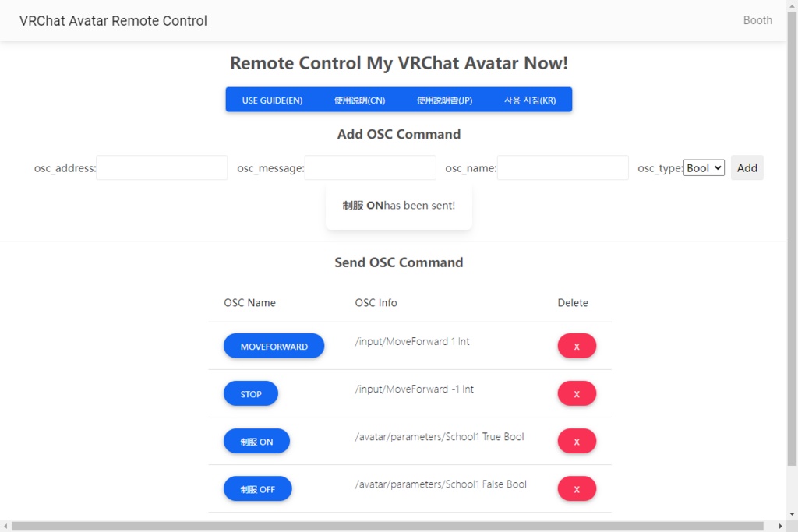Open the Booth link in the header
Screen dimensions: 798x532
(757, 20)
